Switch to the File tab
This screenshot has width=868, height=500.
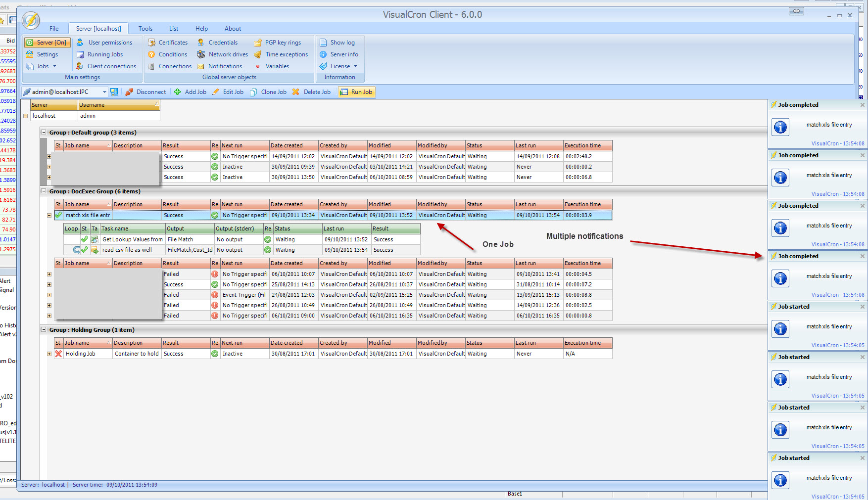point(54,29)
